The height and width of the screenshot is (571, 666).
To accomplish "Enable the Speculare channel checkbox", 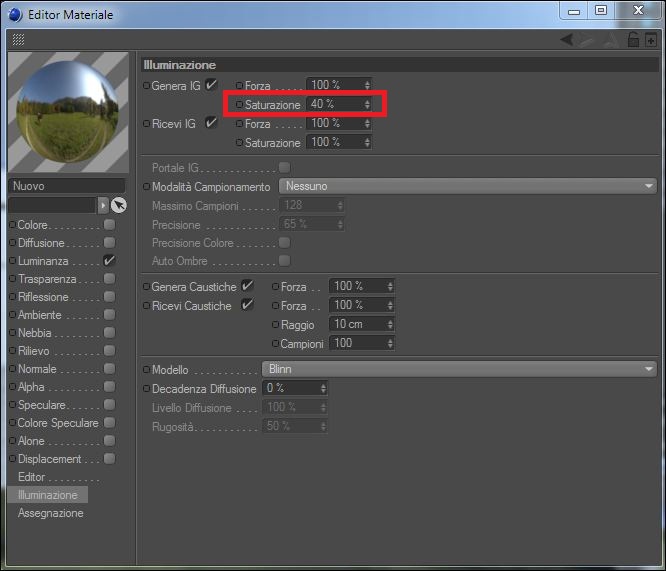I will (110, 404).
